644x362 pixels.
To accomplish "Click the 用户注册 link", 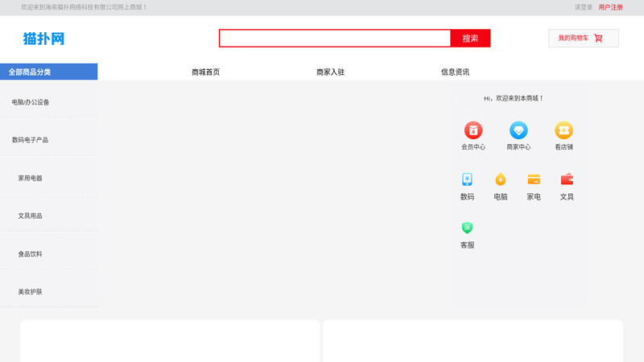I will (610, 7).
